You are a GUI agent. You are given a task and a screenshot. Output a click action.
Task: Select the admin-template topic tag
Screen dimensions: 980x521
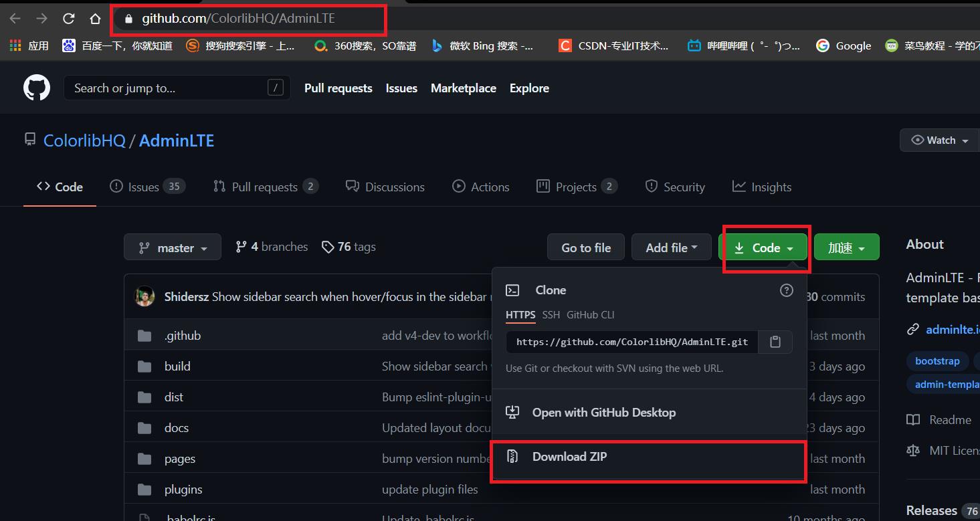[x=945, y=385]
